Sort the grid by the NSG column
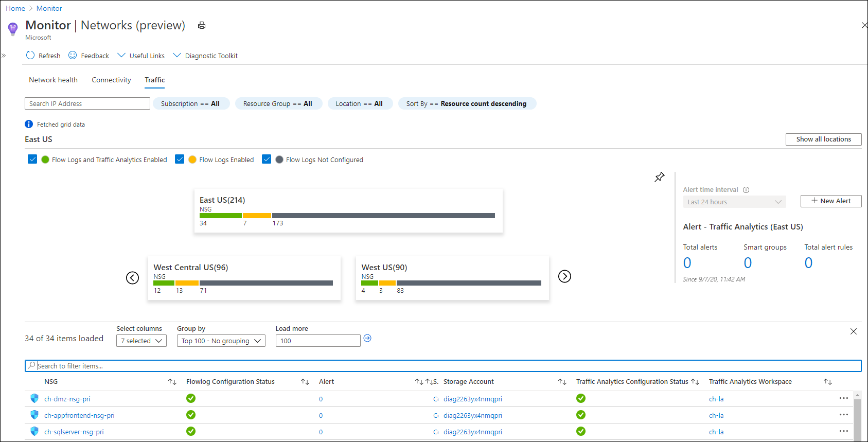This screenshot has height=442, width=868. [x=172, y=382]
